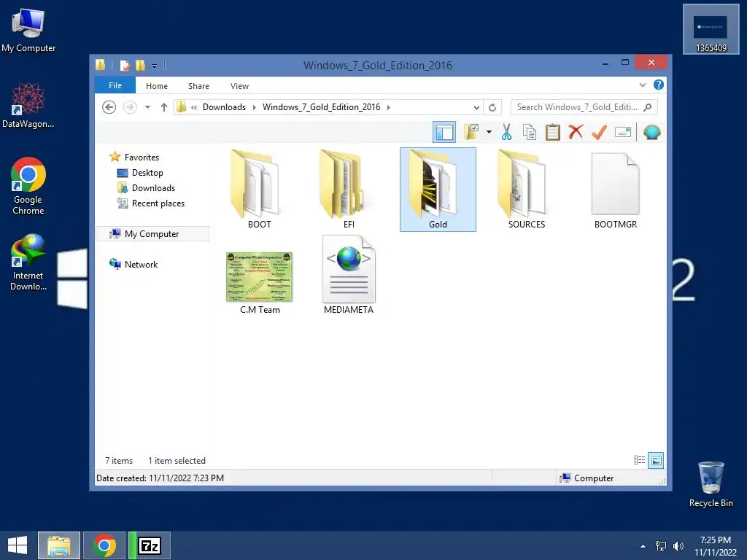Click the orange checkmark Properties icon
This screenshot has width=747, height=560.
599,132
